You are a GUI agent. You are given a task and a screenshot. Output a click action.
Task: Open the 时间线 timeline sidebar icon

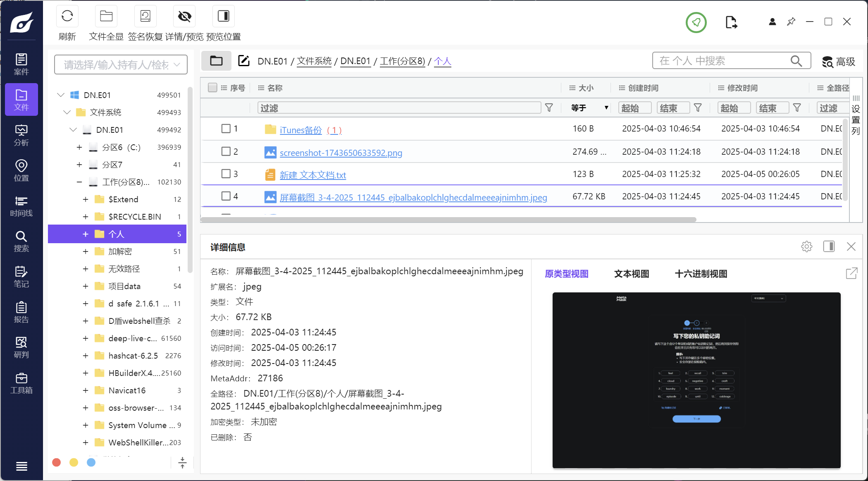tap(21, 206)
